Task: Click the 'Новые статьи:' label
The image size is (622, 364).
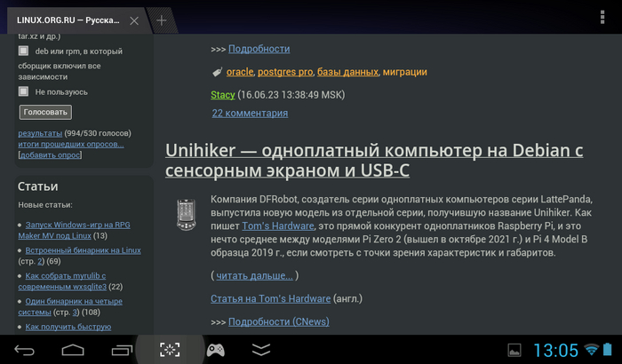Action: click(x=45, y=205)
